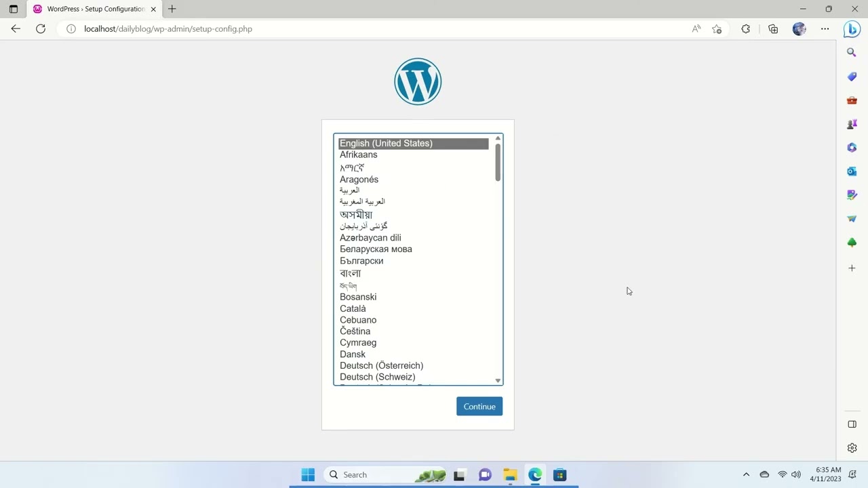Image resolution: width=868 pixels, height=488 pixels.
Task: Add page to favorites star icon
Action: pyautogui.click(x=717, y=29)
